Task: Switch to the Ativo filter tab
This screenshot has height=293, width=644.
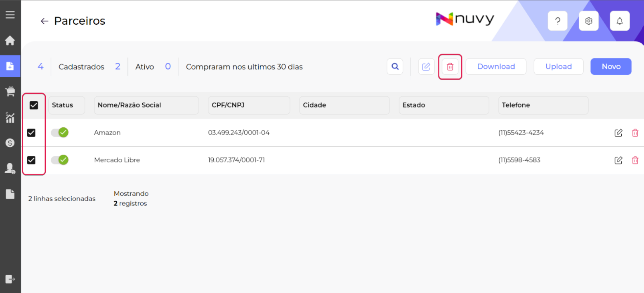Action: click(145, 66)
